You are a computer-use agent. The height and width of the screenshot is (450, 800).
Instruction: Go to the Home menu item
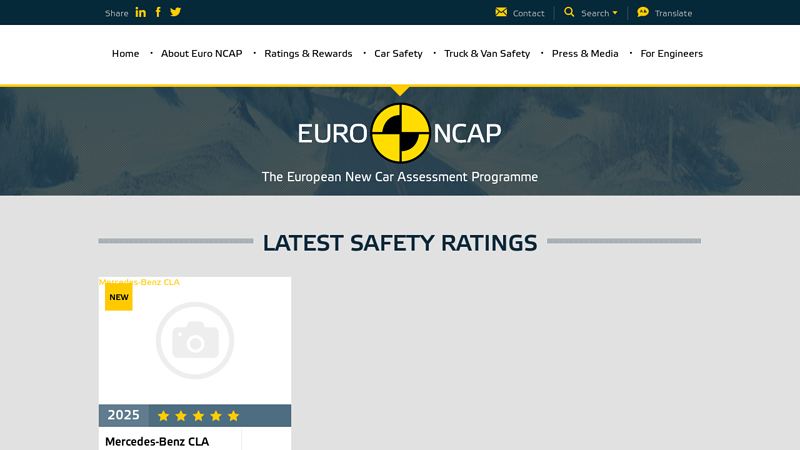pos(126,54)
